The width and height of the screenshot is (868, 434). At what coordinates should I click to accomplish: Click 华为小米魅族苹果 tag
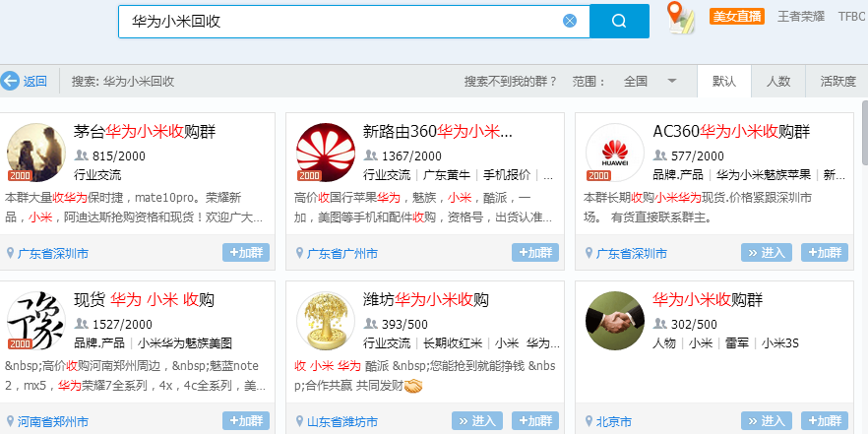pos(764,175)
